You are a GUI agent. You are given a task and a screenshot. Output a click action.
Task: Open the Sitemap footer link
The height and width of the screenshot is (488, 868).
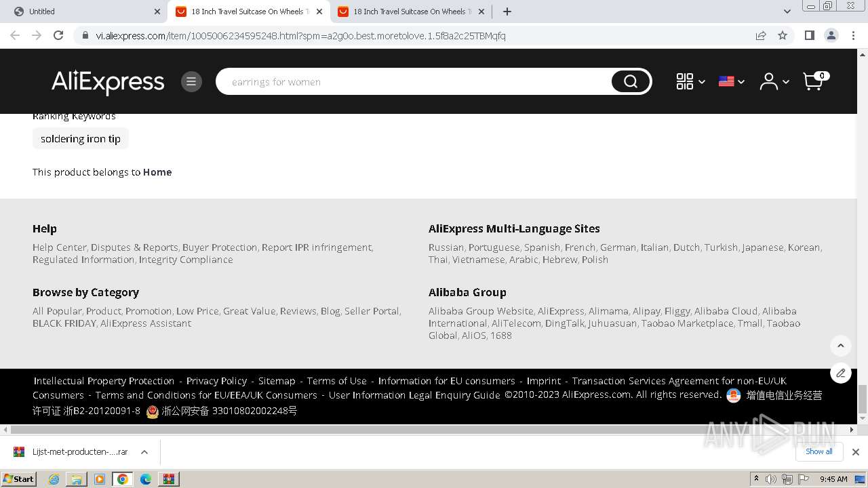coord(277,381)
